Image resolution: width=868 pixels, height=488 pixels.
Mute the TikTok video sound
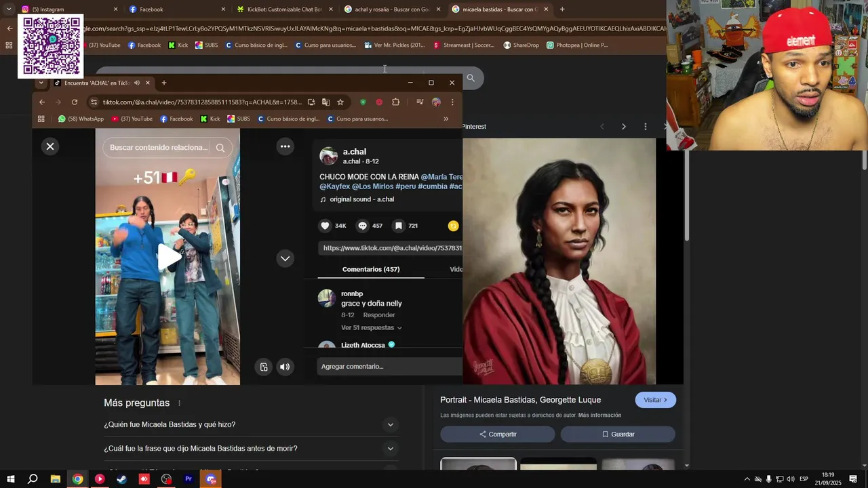[285, 367]
